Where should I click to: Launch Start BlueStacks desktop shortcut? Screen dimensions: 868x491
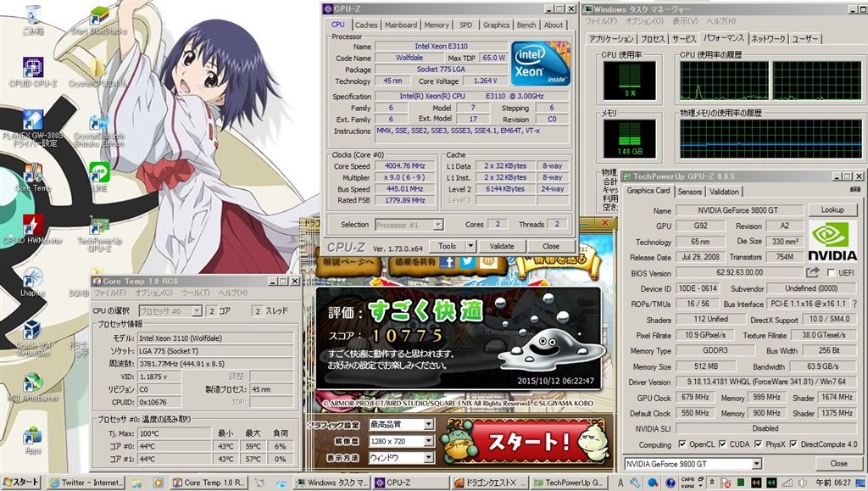tap(99, 19)
